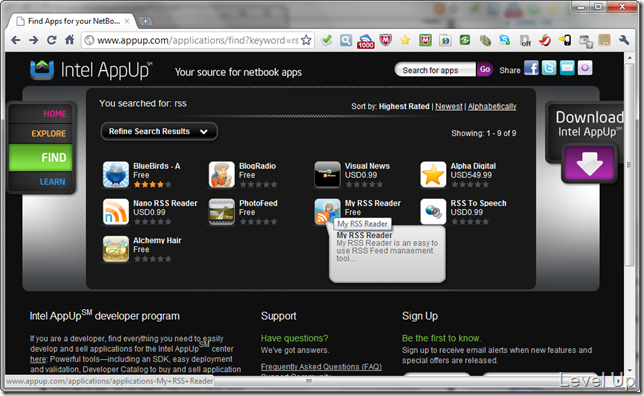Sort results by Newest

[448, 106]
